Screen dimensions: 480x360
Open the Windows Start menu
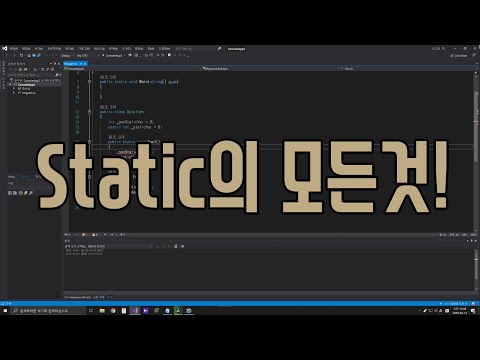click(x=5, y=311)
